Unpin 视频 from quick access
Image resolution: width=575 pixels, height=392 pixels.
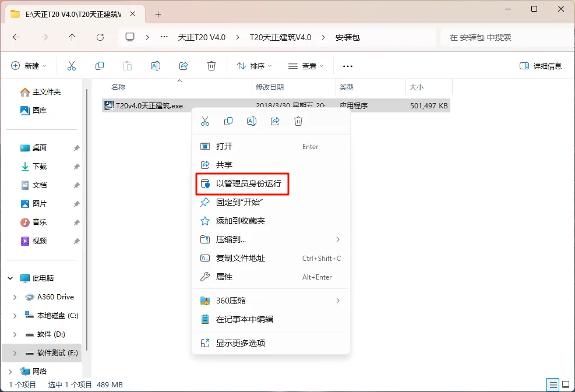coord(76,241)
